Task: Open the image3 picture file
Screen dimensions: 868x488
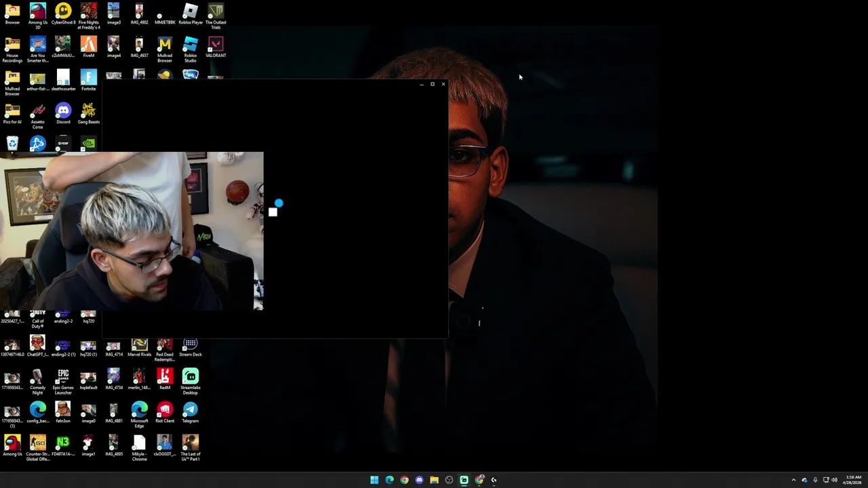Action: click(114, 14)
